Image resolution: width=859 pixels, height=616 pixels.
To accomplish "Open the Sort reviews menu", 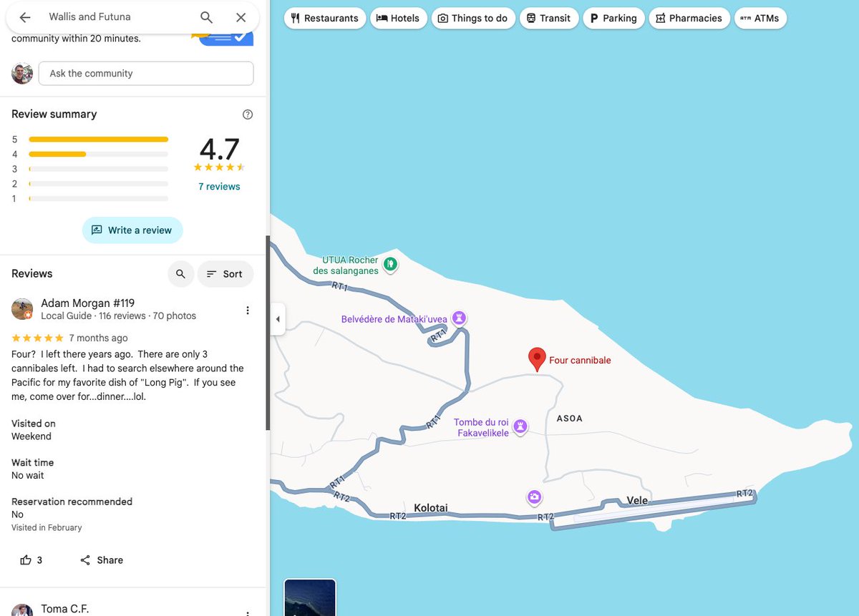I will click(225, 274).
